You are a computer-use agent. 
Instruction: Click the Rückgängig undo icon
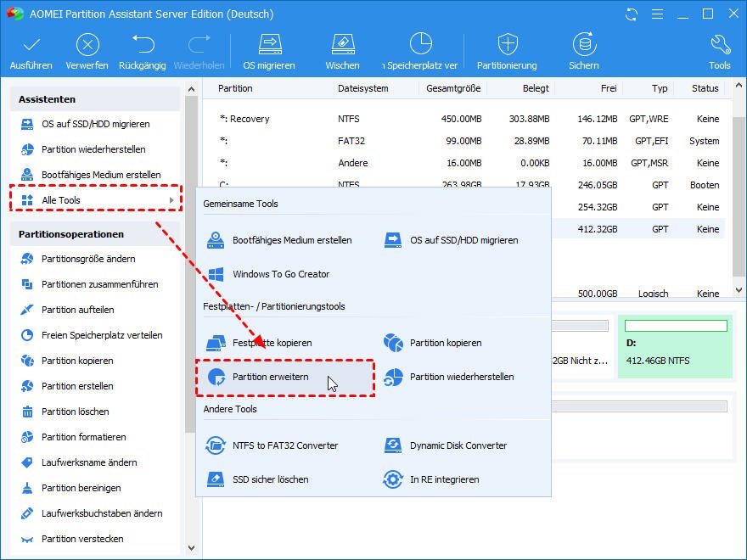click(143, 44)
